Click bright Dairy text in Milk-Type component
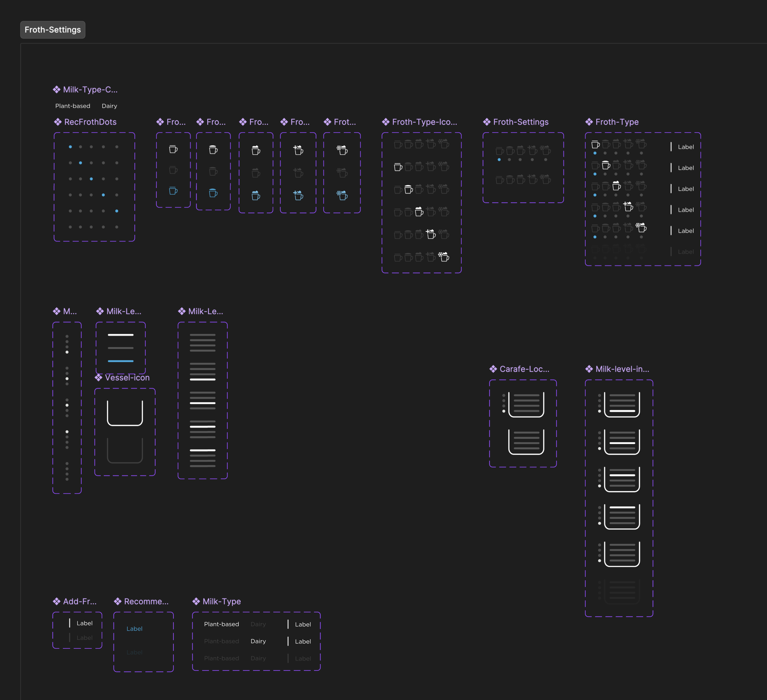 (258, 641)
